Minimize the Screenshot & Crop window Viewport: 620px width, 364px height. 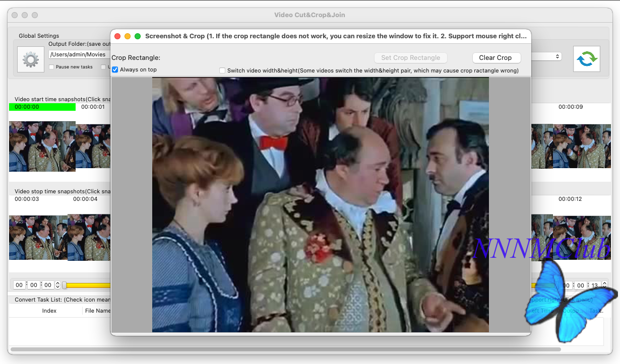tap(128, 36)
